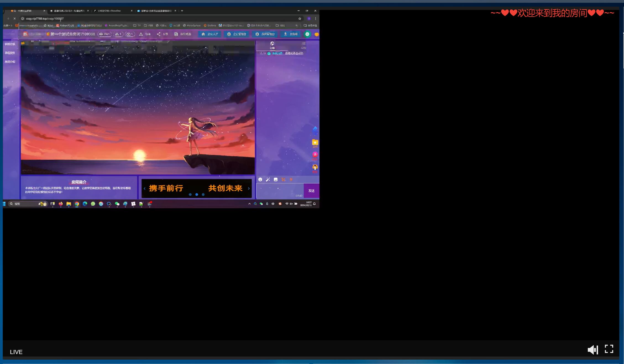Open the 企业管理台 gear button
The height and width of the screenshot is (364, 624).
pos(237,34)
